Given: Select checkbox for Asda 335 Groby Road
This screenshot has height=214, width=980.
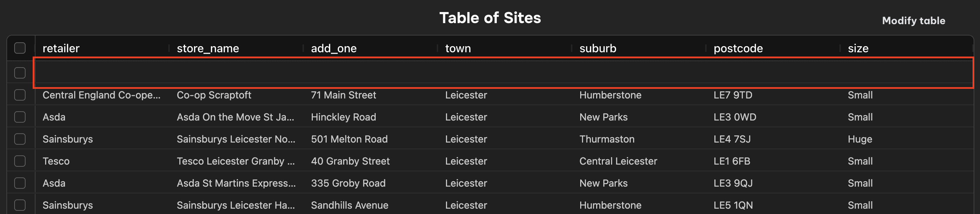Looking at the screenshot, I should [x=20, y=183].
